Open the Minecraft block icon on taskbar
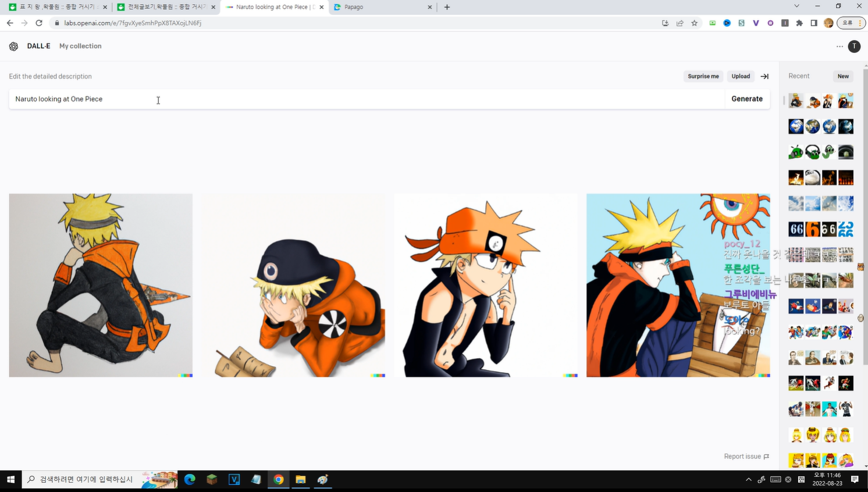Screen dimensions: 868x492 coord(212,480)
